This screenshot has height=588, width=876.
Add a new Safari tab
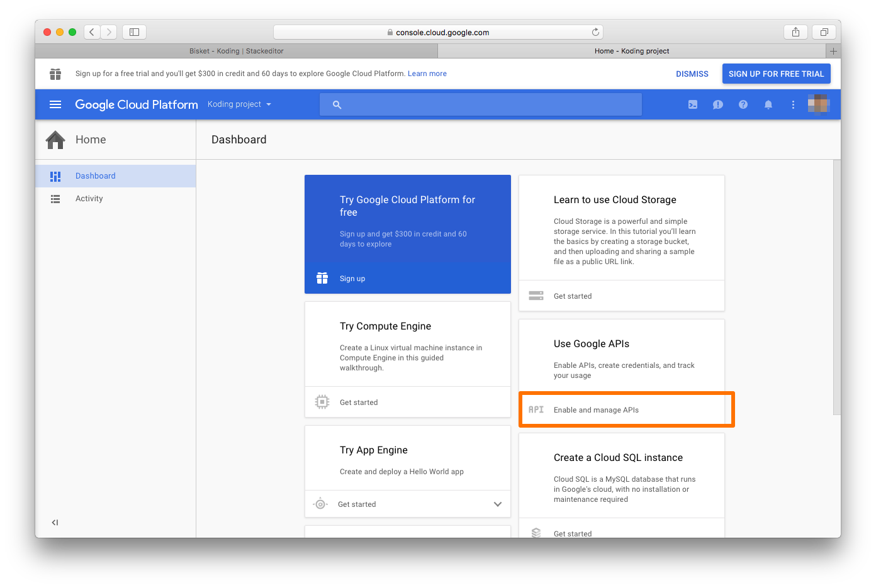pos(833,51)
